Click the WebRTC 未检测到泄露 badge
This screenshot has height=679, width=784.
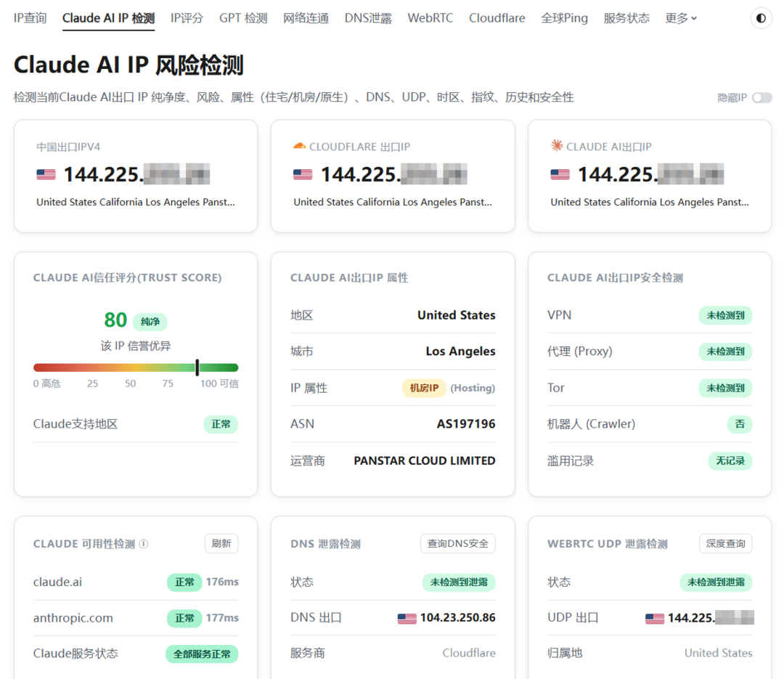pyautogui.click(x=716, y=582)
